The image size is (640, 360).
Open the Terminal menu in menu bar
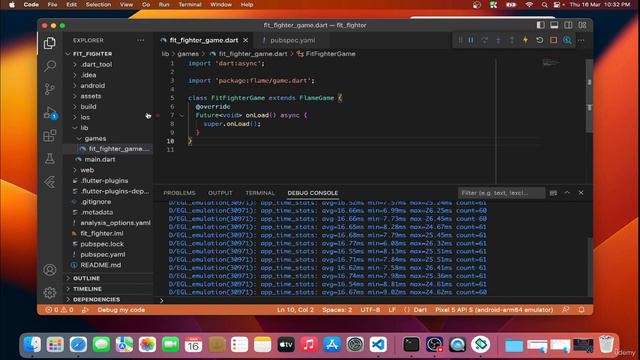point(190,4)
